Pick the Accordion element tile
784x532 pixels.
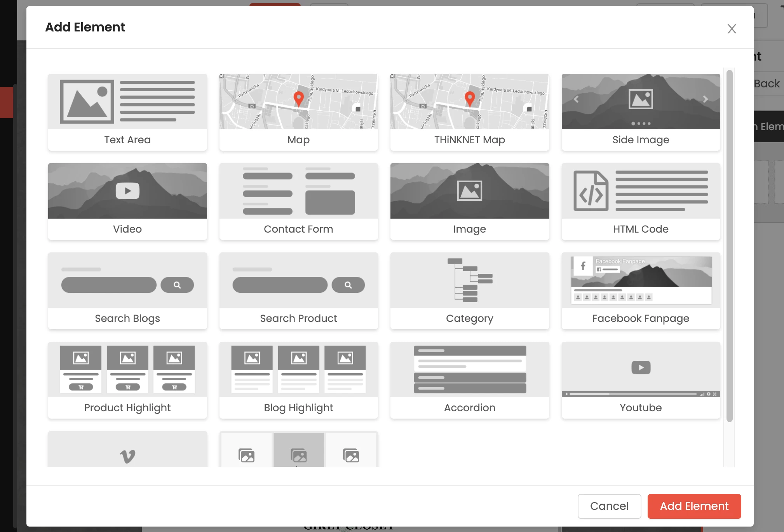pos(469,380)
